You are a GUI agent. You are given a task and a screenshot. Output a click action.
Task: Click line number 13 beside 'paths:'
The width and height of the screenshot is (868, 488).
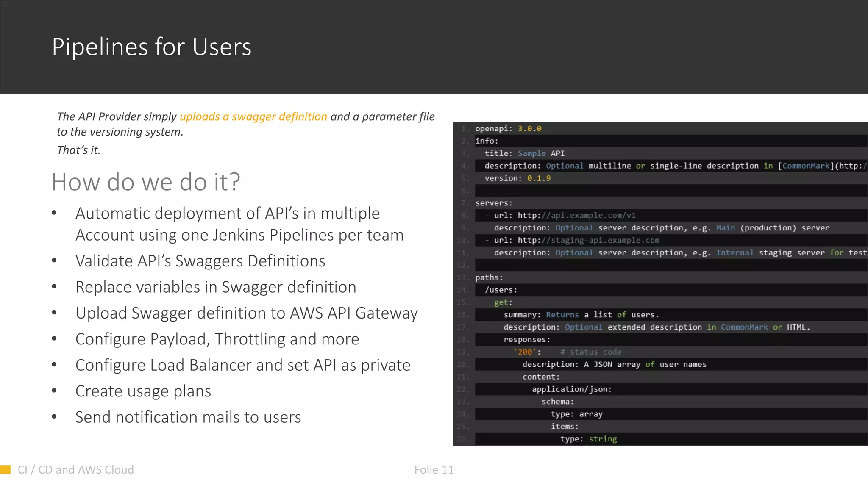pos(462,278)
